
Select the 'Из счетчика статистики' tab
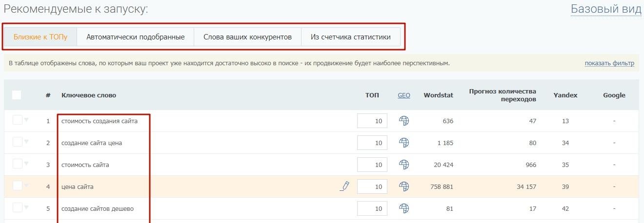350,37
